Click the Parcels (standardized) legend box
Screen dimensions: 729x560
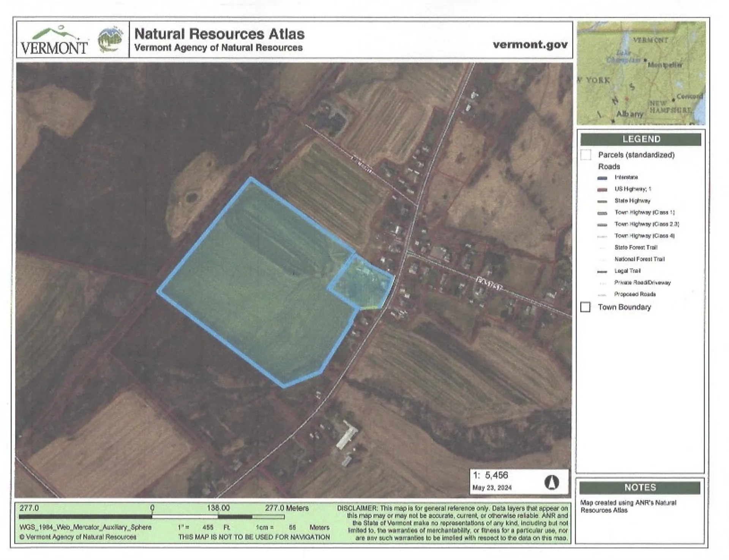click(586, 155)
